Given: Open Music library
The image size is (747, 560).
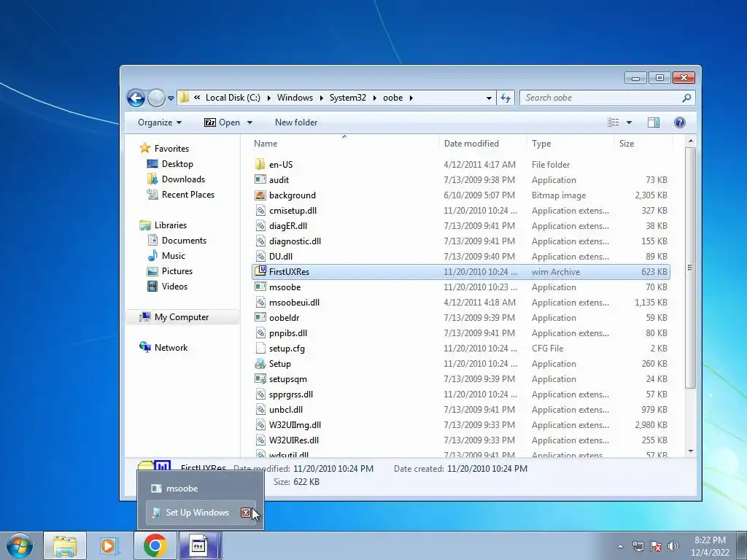Looking at the screenshot, I should [x=174, y=256].
